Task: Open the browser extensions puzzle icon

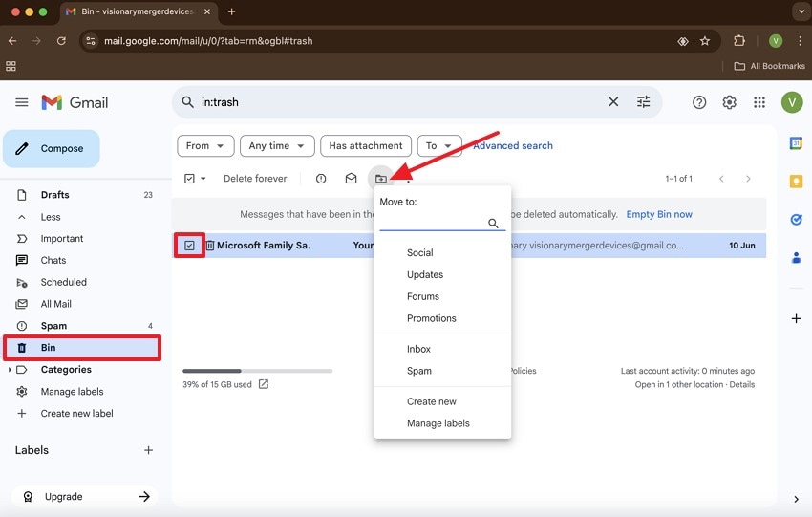Action: click(x=739, y=41)
